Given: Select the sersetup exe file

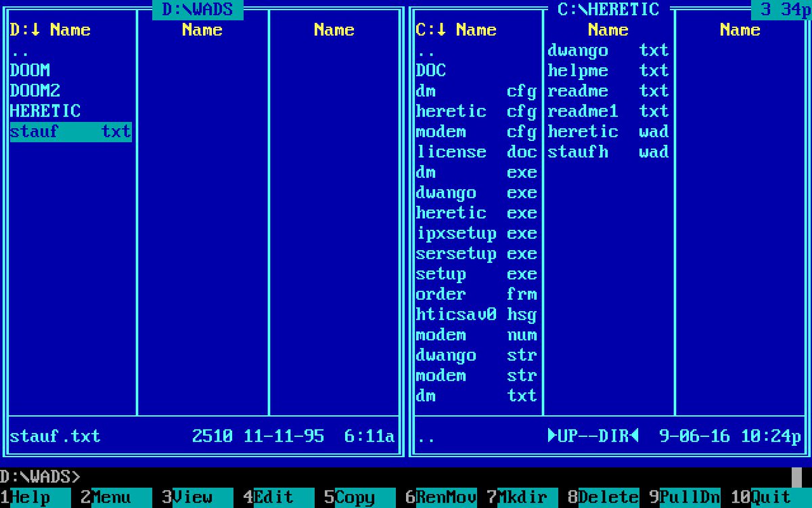Looking at the screenshot, I should (476, 253).
